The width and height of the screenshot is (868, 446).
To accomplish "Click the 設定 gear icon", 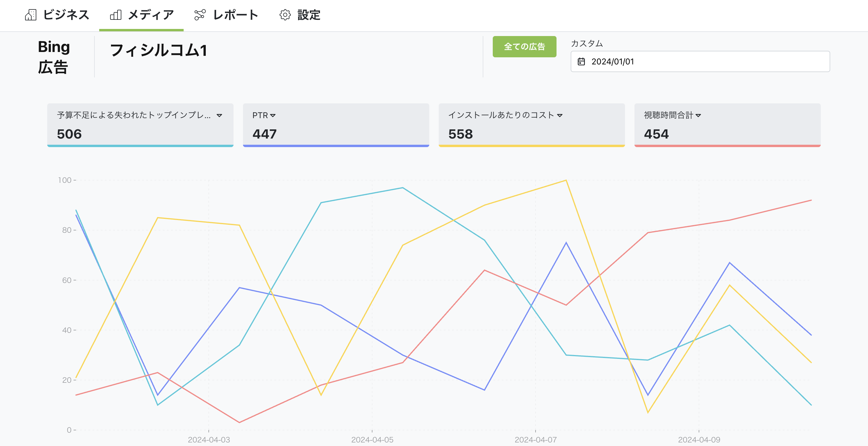I will coord(285,15).
